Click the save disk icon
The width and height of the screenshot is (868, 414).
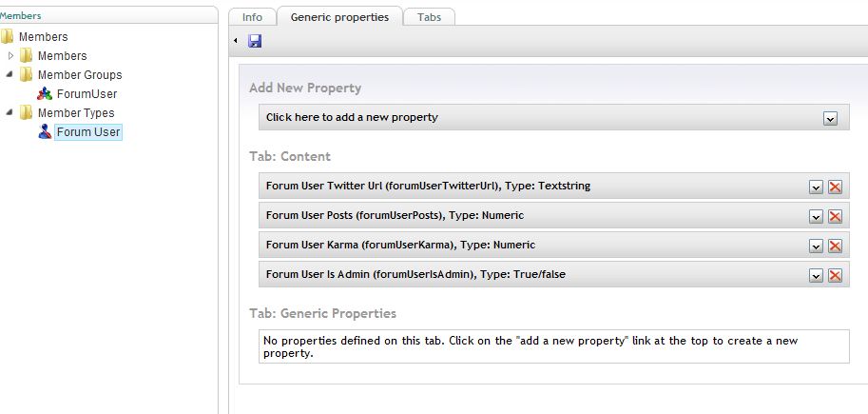click(x=255, y=41)
